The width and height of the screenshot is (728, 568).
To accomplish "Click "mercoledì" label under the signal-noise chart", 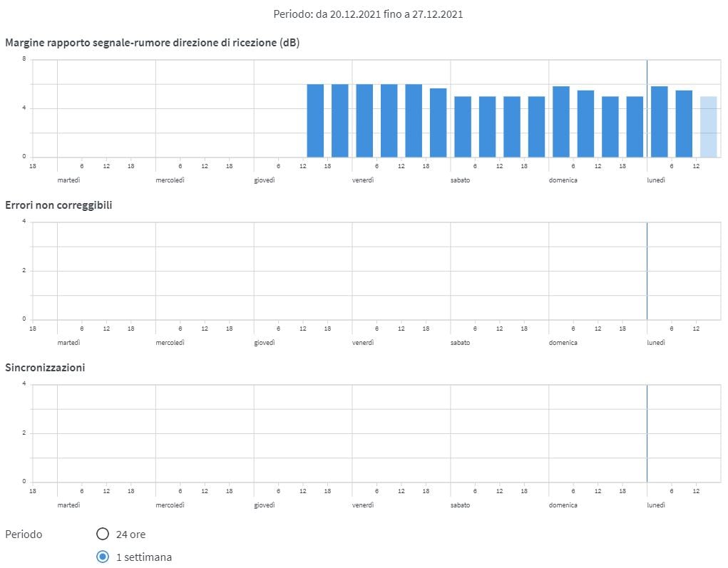I will point(170,180).
